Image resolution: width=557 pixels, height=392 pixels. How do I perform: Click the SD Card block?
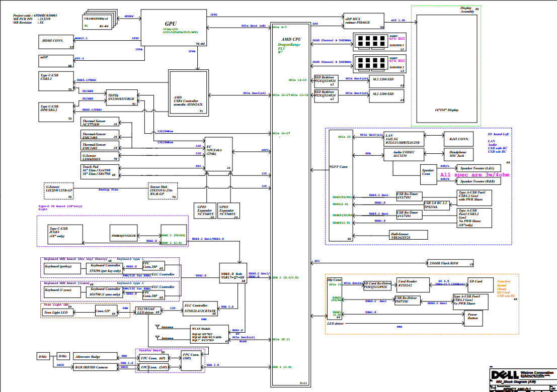(481, 285)
